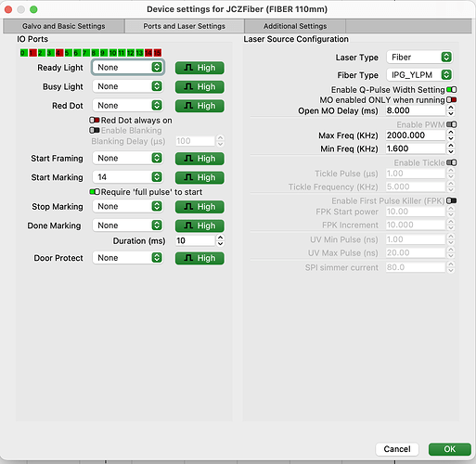Toggle Red Dot always on switch
Viewport: 476px width, 464px height.
tap(95, 120)
